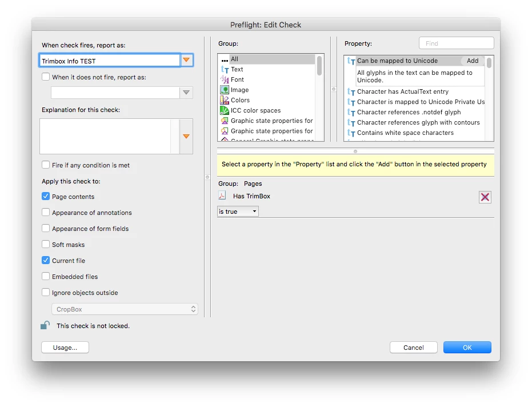Click splitter handle between Group and Property lists
532x407 pixels.
click(334, 89)
